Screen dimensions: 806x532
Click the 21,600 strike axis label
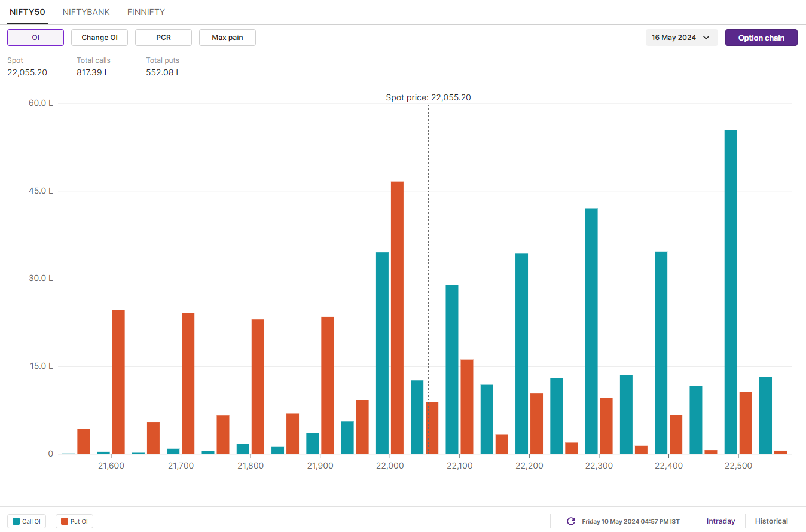pos(111,466)
